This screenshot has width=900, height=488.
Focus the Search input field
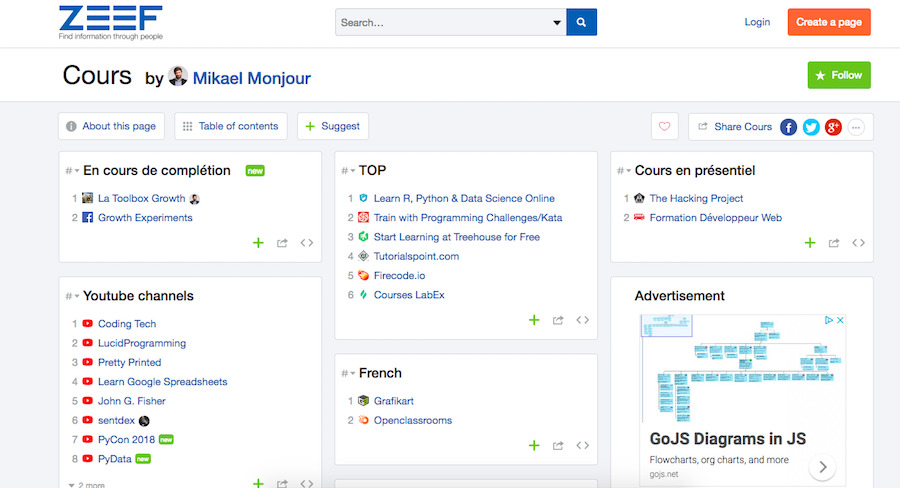click(x=445, y=22)
